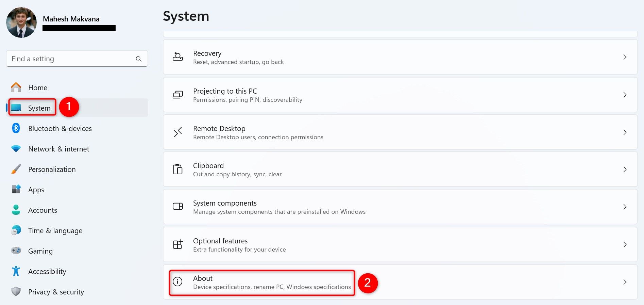Click the search magnifier icon
This screenshot has height=305, width=644.
(139, 59)
